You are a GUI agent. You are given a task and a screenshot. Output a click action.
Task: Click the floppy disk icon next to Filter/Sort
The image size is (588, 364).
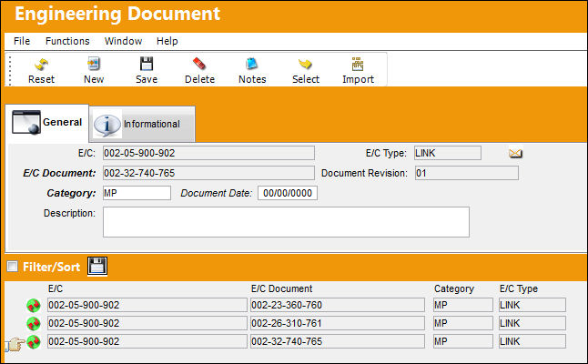pyautogui.click(x=97, y=266)
